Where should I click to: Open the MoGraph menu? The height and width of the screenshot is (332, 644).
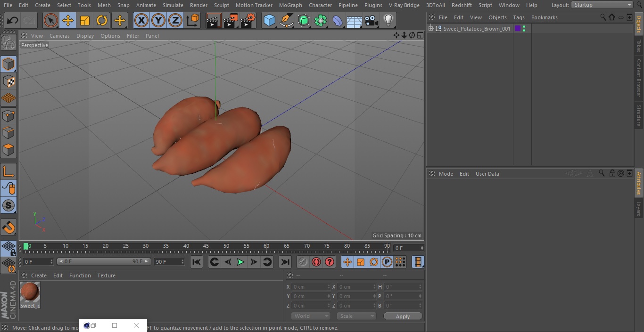tap(290, 5)
